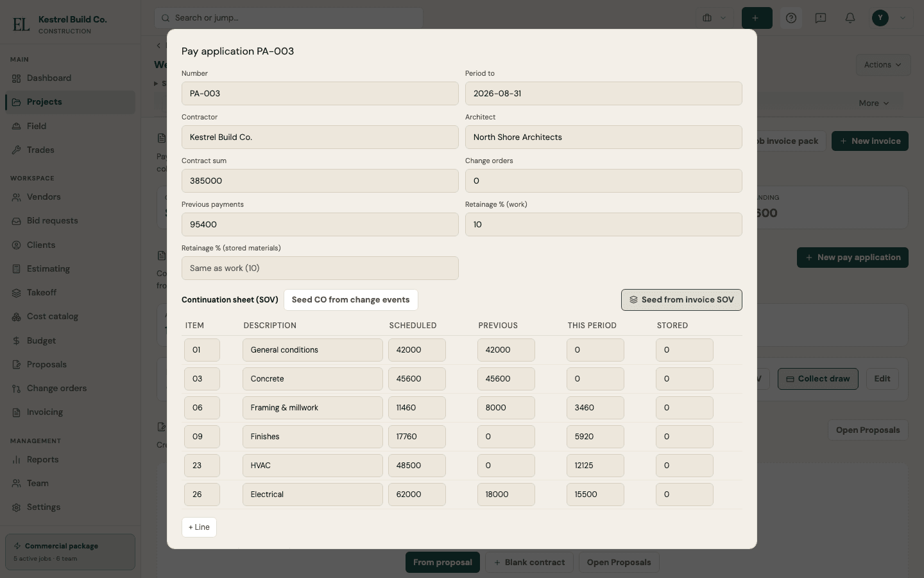This screenshot has height=578, width=924.
Task: Click the Takeoff layers icon
Action: coord(16,293)
